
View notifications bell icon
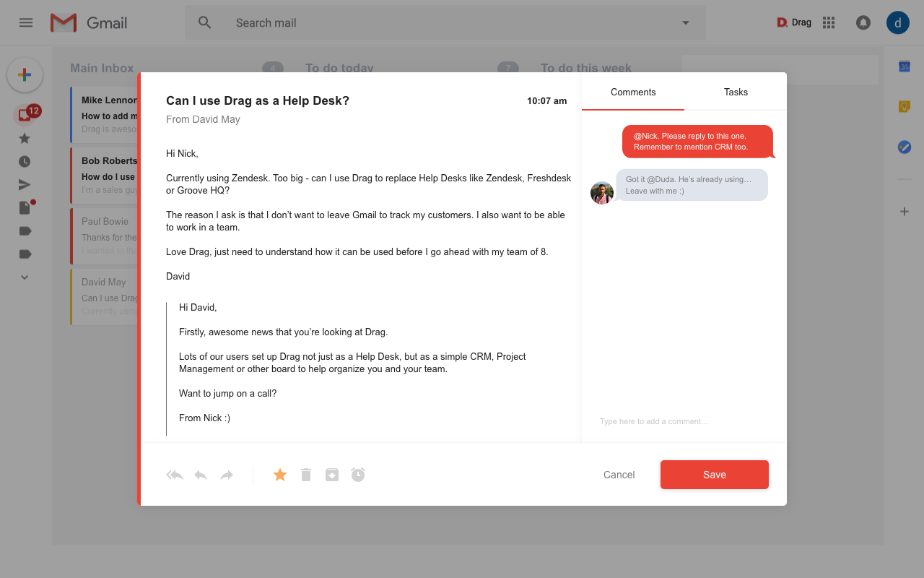(863, 22)
